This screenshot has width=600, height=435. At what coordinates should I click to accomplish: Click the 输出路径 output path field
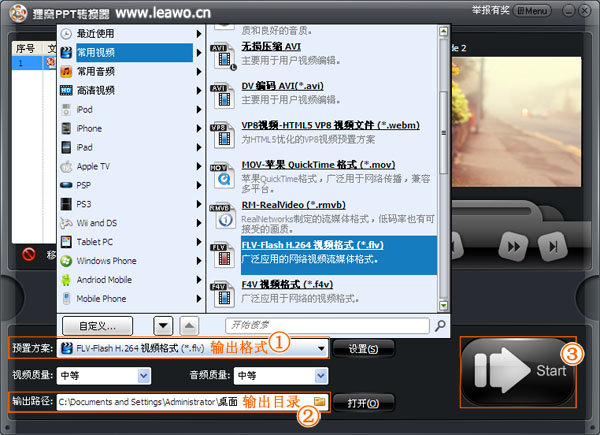point(192,402)
